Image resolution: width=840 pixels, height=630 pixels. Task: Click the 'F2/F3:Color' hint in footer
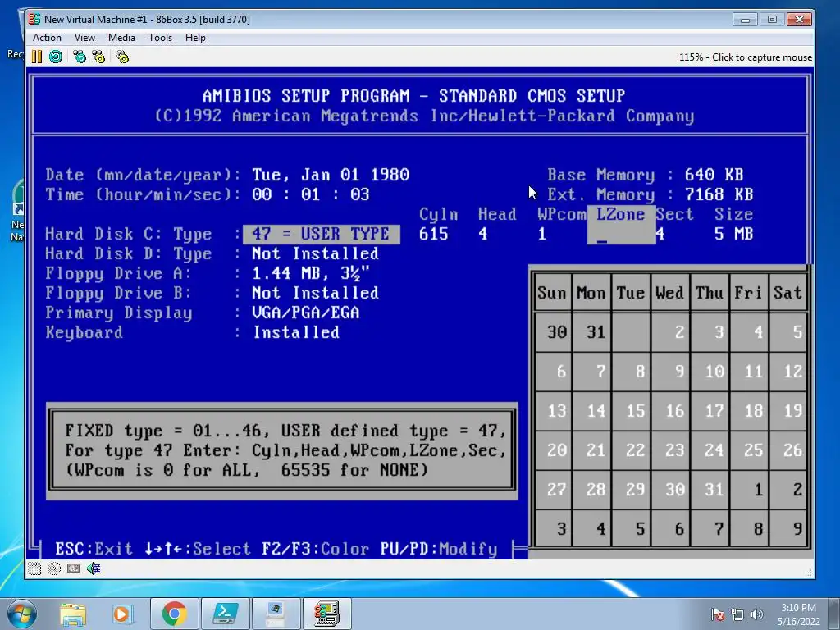[x=316, y=549]
